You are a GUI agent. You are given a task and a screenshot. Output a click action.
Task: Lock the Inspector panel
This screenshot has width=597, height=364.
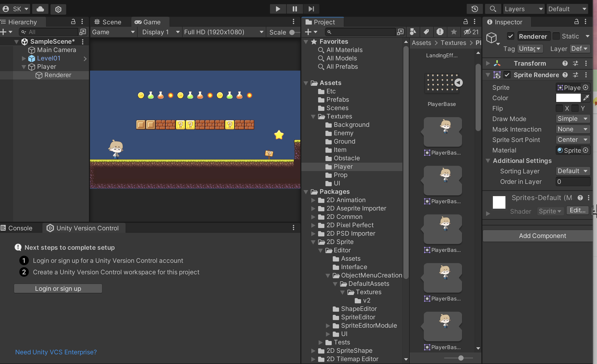click(x=577, y=22)
